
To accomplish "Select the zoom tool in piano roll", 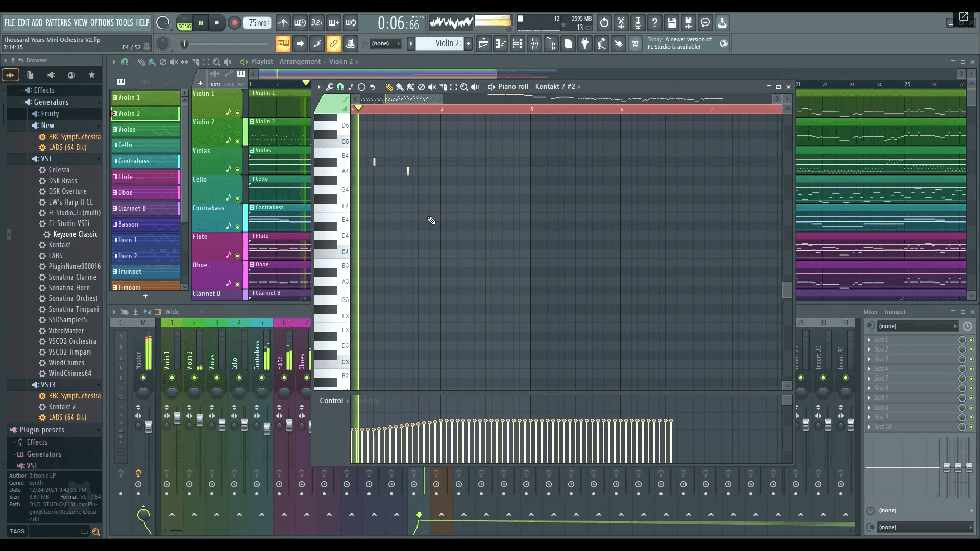I will pyautogui.click(x=464, y=87).
